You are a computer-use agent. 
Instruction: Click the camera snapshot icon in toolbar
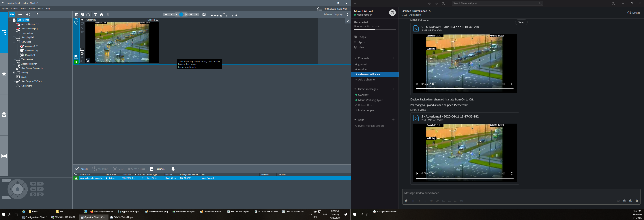[102, 14]
